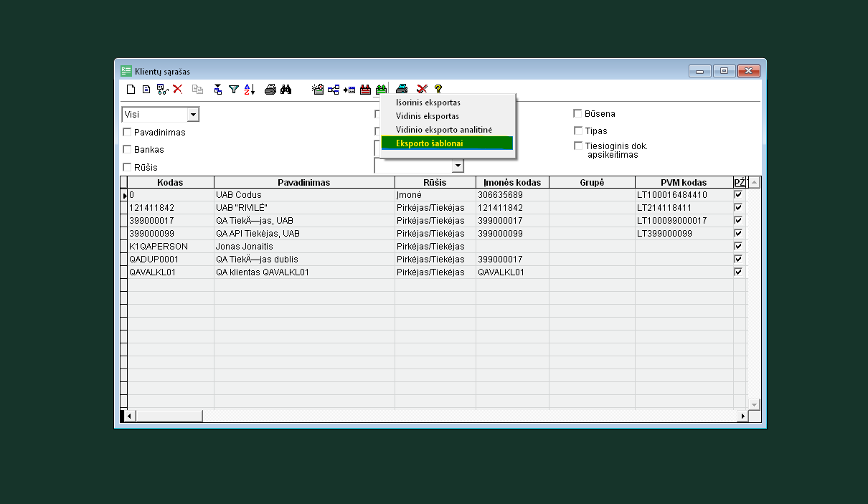Click the Įmonės kodas column header
This screenshot has width=868, height=504.
[x=512, y=183]
